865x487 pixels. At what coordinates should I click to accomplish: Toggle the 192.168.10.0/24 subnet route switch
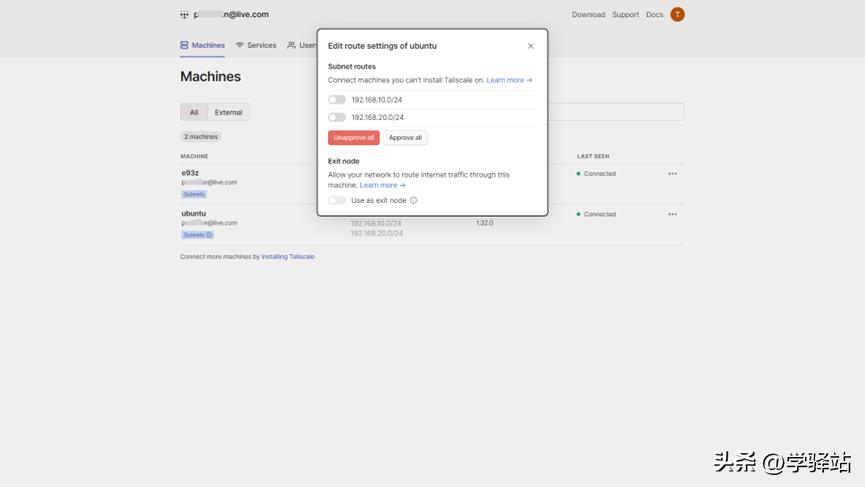point(337,100)
